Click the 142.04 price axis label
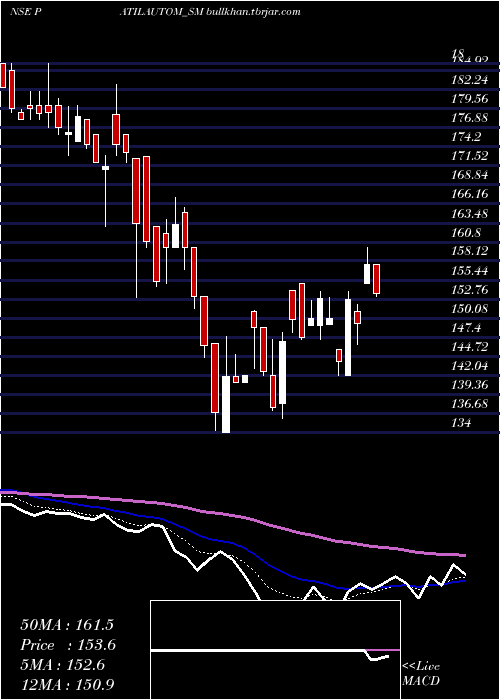This screenshot has width=500, height=700. coord(471,366)
